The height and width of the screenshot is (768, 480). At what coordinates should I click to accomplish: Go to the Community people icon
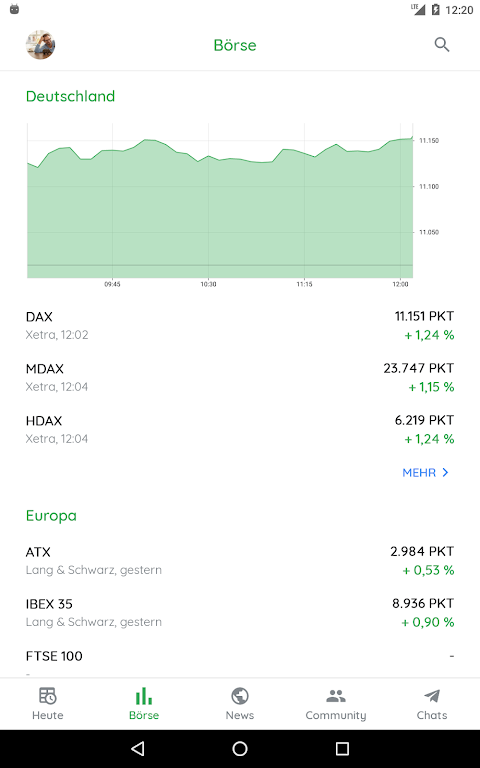coord(336,696)
